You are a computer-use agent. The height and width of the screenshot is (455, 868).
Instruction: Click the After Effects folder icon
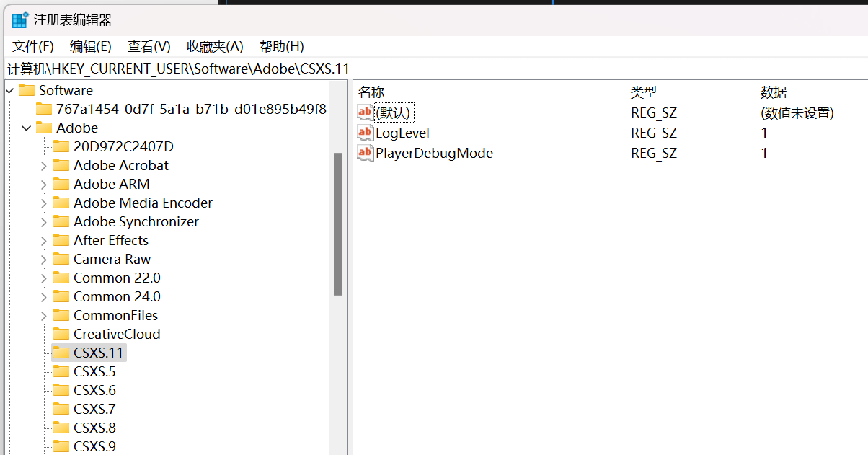[61, 240]
